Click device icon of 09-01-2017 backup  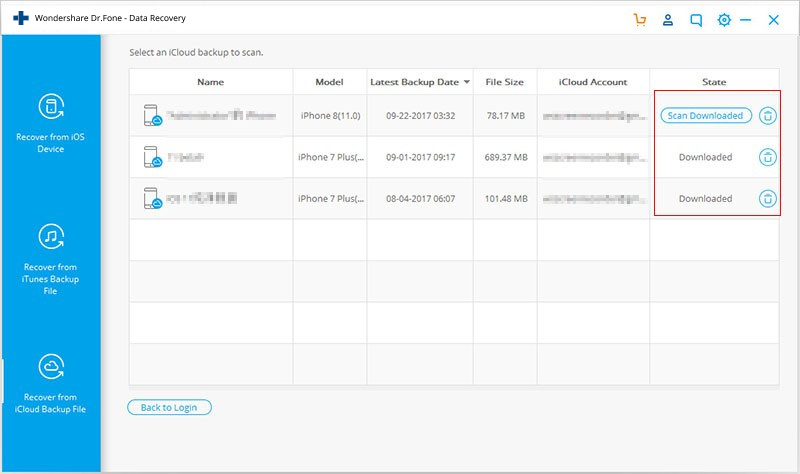153,157
